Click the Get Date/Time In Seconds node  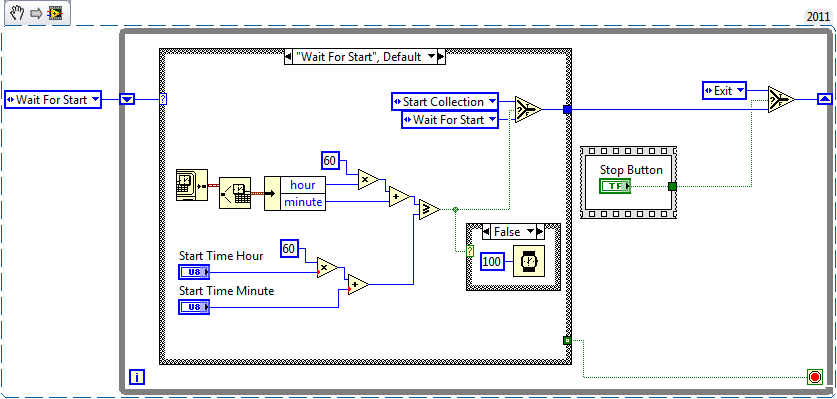(x=192, y=185)
